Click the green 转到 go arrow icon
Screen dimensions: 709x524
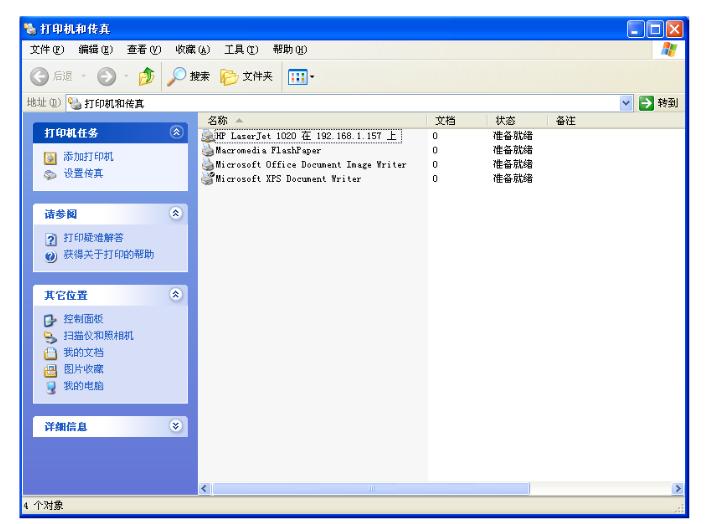coord(646,103)
